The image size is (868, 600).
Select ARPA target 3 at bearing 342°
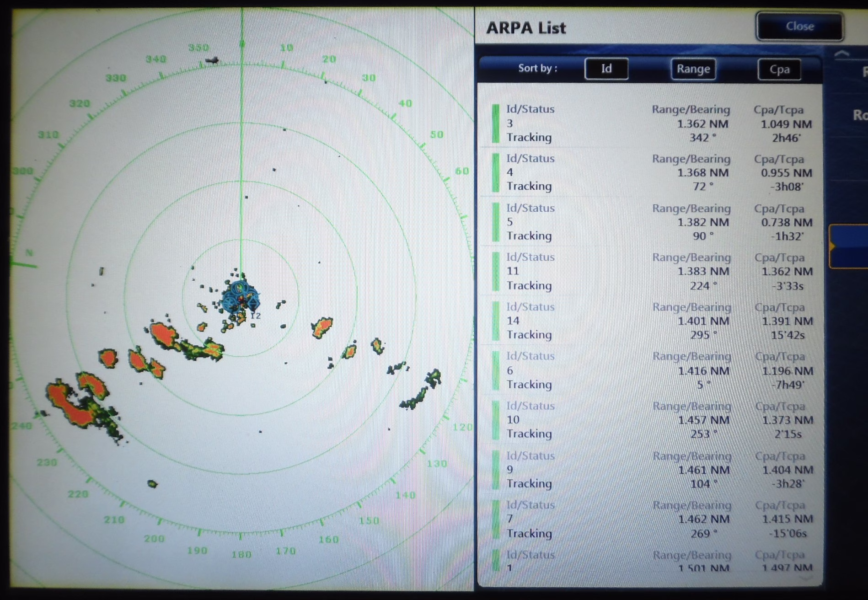coord(649,123)
